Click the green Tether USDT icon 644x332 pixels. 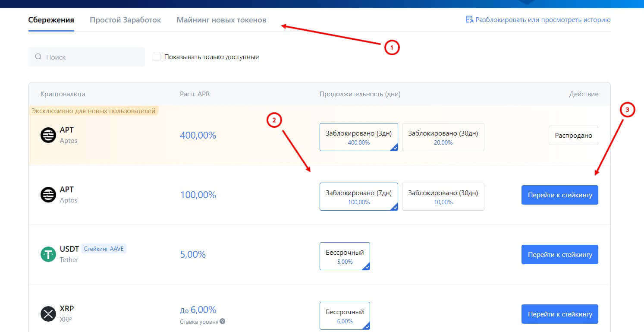click(48, 254)
